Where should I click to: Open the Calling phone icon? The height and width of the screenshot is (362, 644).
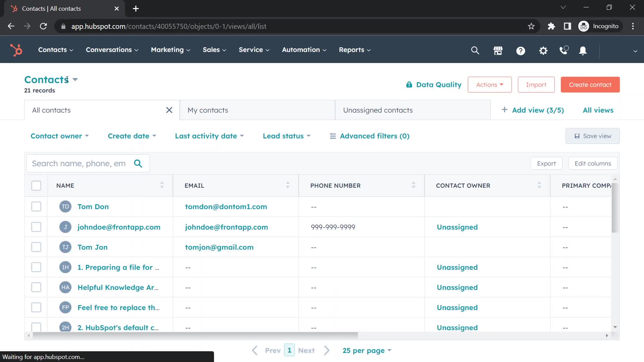(x=564, y=50)
